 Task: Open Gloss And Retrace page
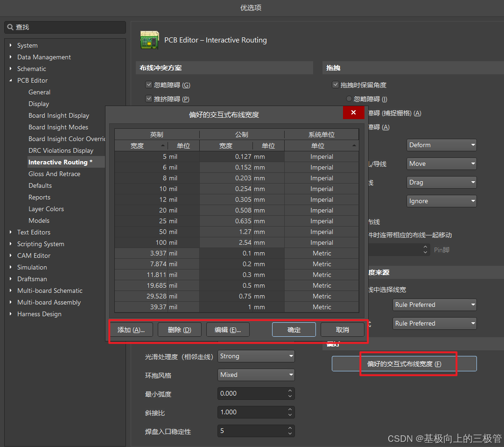(54, 174)
